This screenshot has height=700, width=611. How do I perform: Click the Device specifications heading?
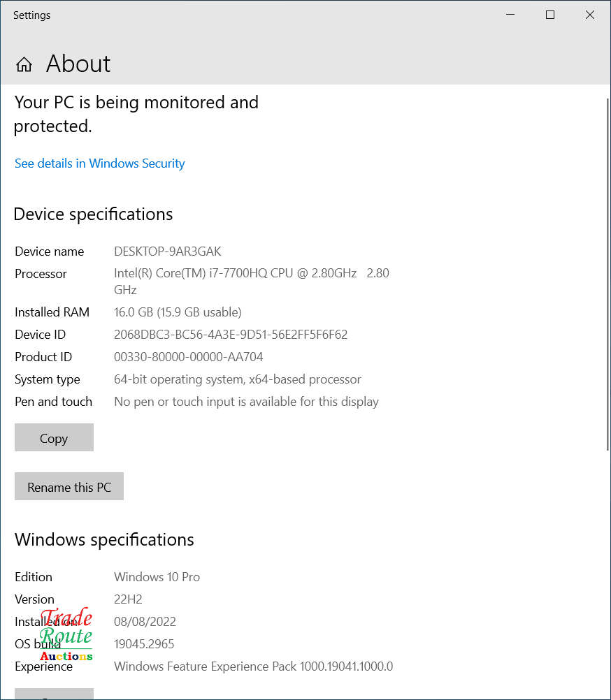click(93, 214)
